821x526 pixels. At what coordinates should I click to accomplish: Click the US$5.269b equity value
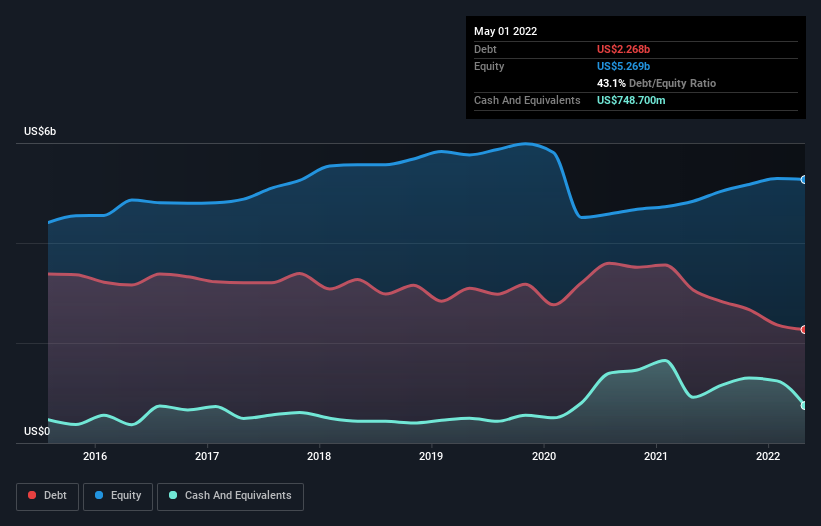coord(623,66)
